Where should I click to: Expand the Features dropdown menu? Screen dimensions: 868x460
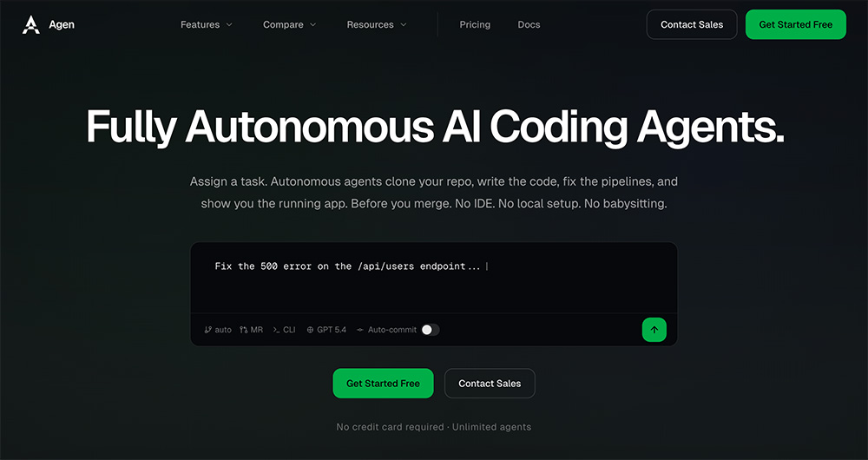pyautogui.click(x=207, y=24)
